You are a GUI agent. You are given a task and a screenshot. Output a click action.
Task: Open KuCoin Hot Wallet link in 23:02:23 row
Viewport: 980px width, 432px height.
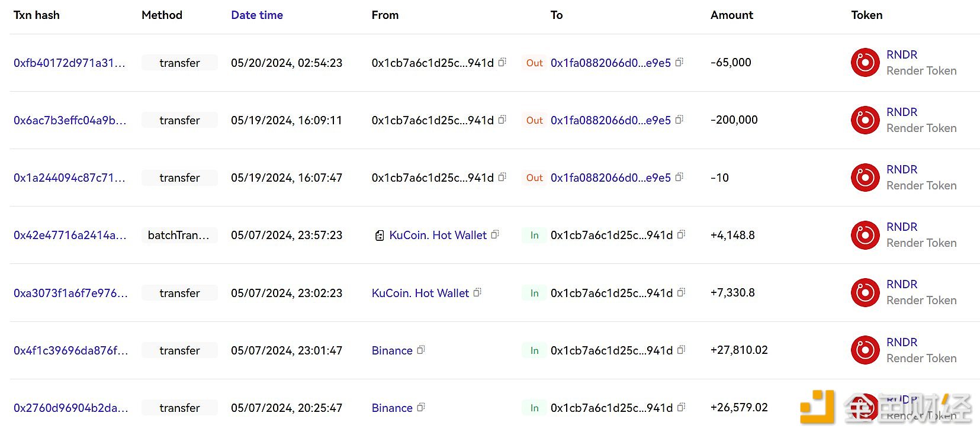420,293
